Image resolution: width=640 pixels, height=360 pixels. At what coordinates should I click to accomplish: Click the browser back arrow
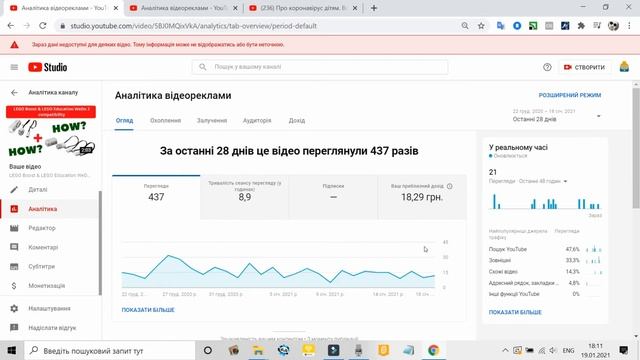pos(11,26)
